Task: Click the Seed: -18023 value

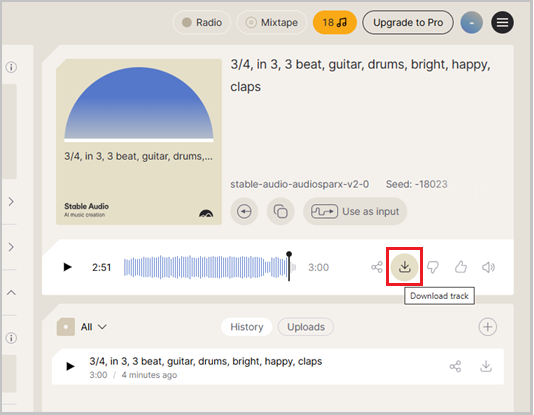Action: [416, 184]
